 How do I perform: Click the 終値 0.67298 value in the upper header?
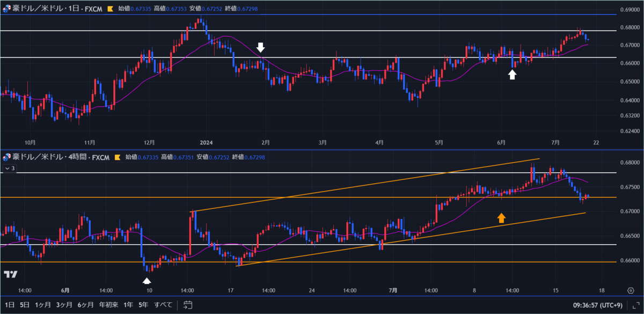click(x=246, y=9)
